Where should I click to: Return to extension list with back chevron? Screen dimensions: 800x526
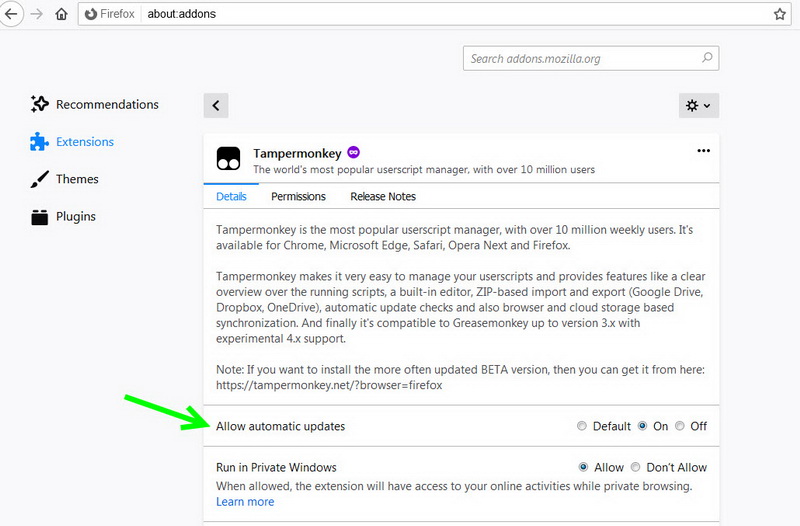(216, 106)
